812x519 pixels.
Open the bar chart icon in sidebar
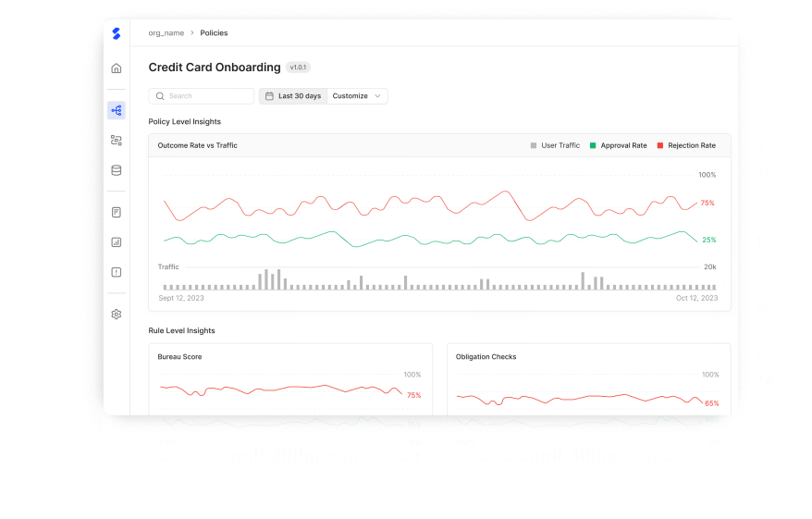(x=117, y=242)
